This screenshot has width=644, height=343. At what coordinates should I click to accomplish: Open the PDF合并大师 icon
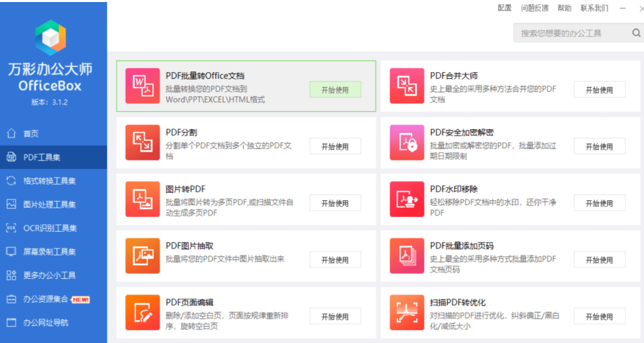pos(407,86)
